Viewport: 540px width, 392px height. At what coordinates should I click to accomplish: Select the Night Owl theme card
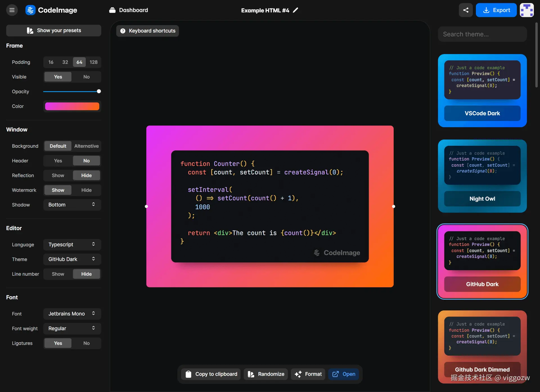point(482,176)
